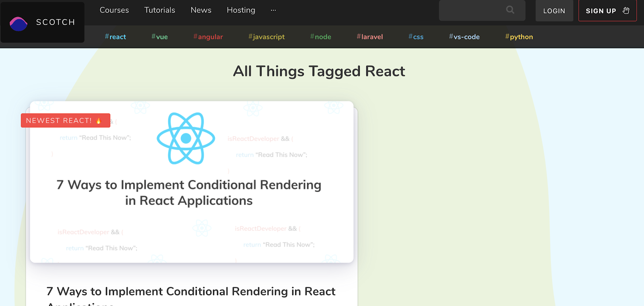Click the search magnifier icon
The width and height of the screenshot is (644, 306).
[510, 10]
